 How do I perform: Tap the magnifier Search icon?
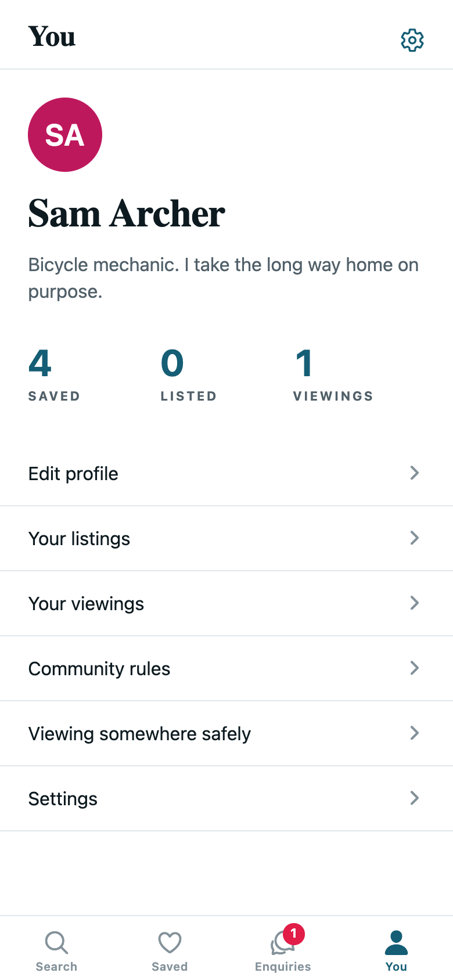click(56, 943)
